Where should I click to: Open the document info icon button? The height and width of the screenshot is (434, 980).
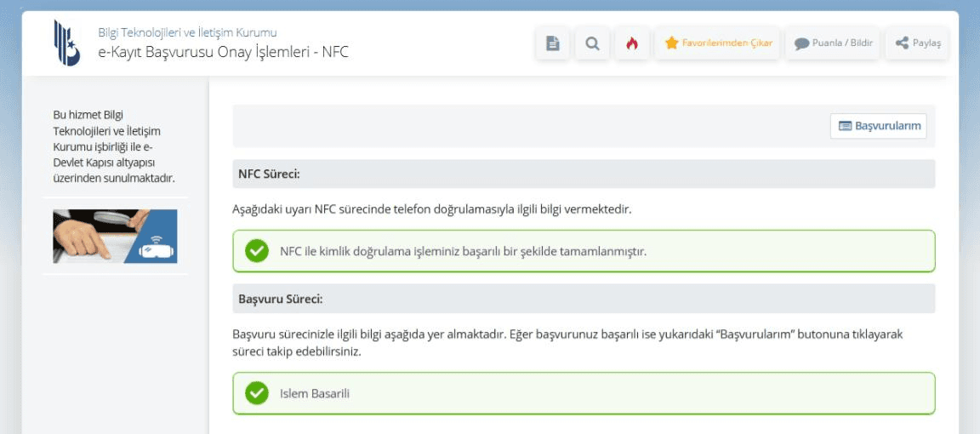(x=552, y=43)
